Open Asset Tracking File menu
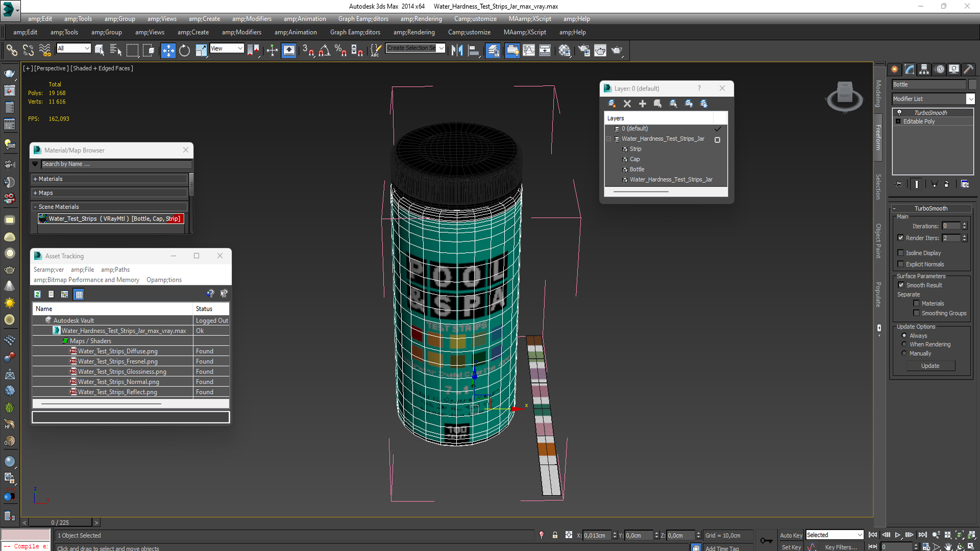980x551 pixels. [x=82, y=270]
